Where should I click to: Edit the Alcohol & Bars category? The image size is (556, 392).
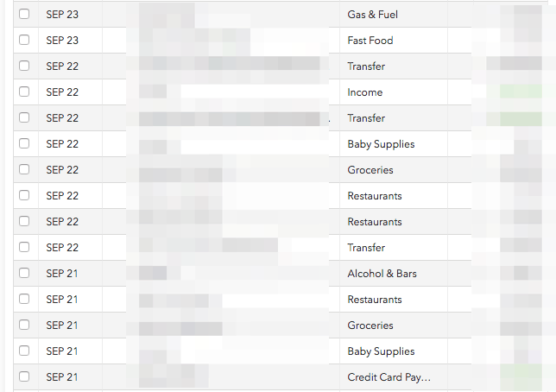382,274
